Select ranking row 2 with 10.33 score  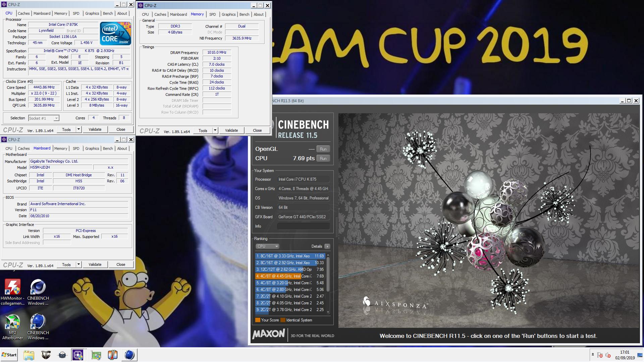[290, 263]
